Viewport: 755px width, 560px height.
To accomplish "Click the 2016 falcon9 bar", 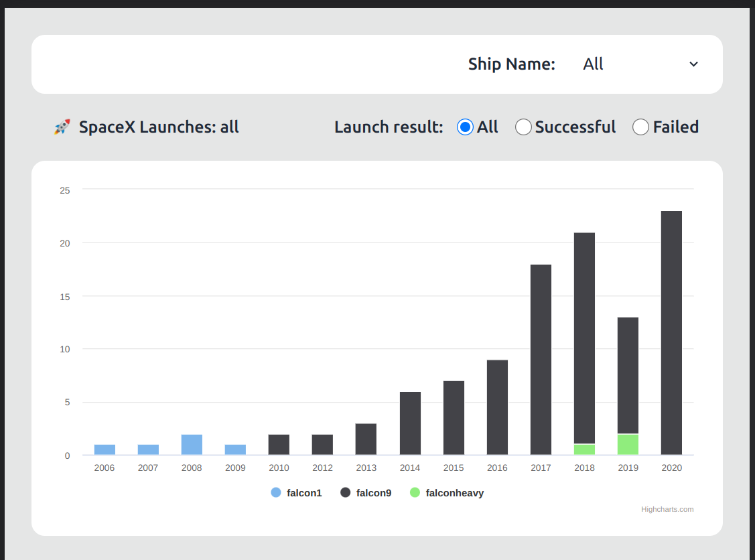I will click(x=497, y=407).
